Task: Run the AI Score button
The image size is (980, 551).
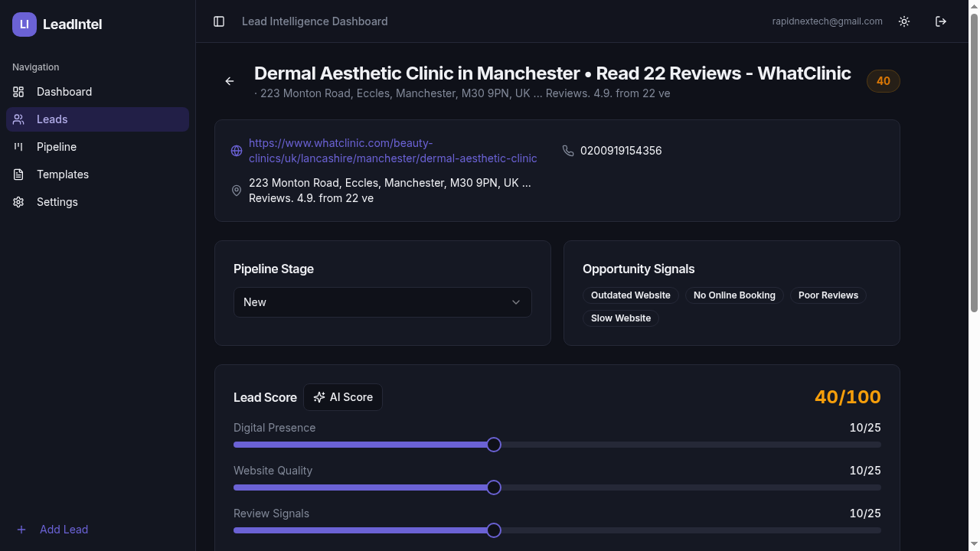Action: coord(343,397)
